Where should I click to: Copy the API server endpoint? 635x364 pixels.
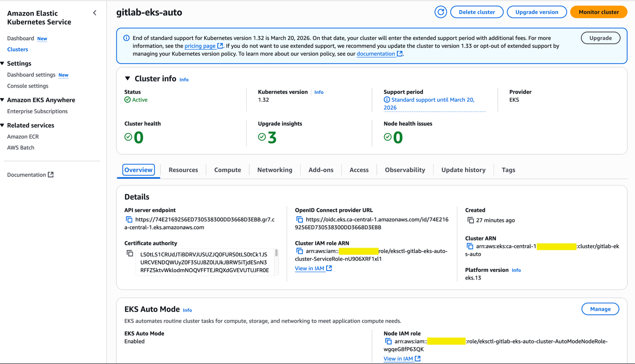click(129, 220)
